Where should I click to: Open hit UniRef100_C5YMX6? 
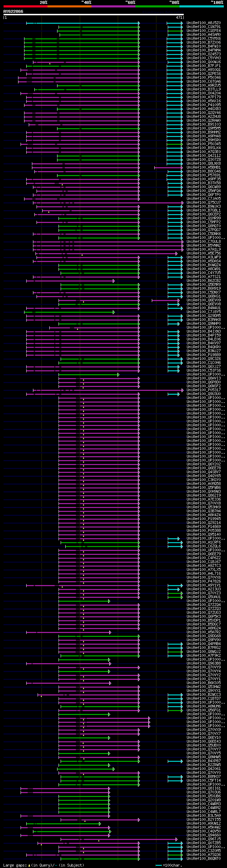pos(204,39)
